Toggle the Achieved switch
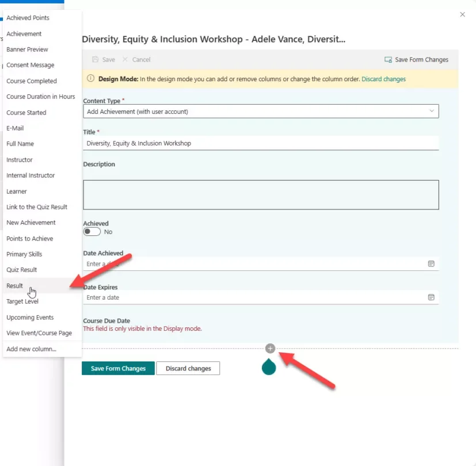This screenshot has height=466, width=476. pyautogui.click(x=92, y=232)
